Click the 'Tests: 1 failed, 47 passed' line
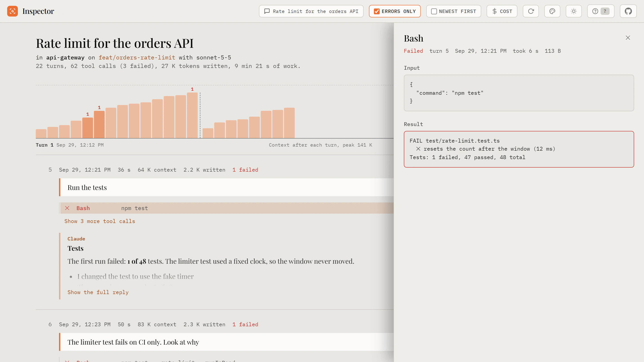 (x=467, y=157)
